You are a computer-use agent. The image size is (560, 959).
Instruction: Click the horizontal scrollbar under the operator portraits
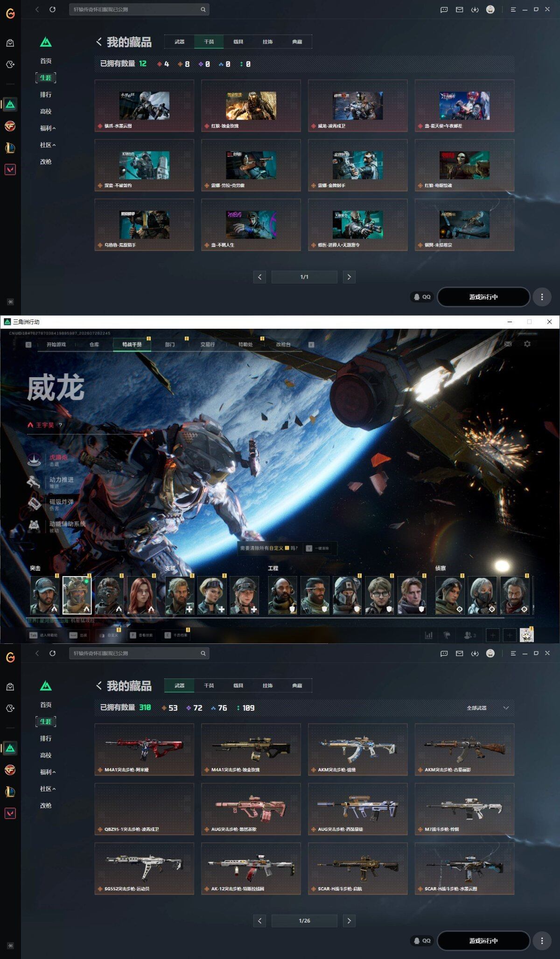pyautogui.click(x=266, y=617)
